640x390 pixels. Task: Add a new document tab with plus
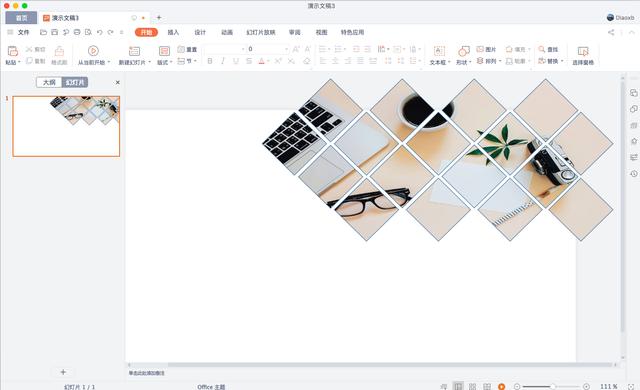click(x=159, y=18)
